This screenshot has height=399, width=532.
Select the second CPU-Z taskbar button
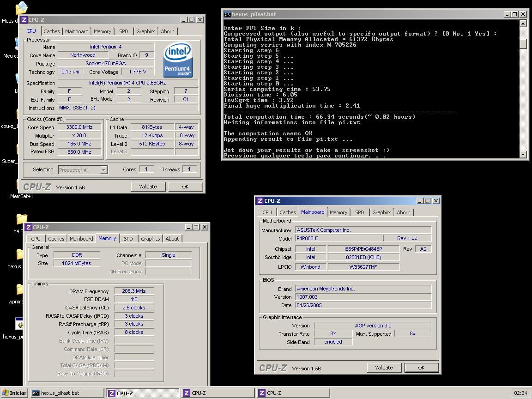pyautogui.click(x=218, y=393)
